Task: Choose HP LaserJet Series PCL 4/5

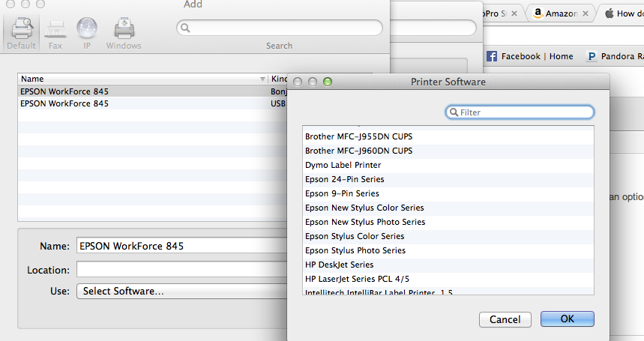Action: pos(448,279)
